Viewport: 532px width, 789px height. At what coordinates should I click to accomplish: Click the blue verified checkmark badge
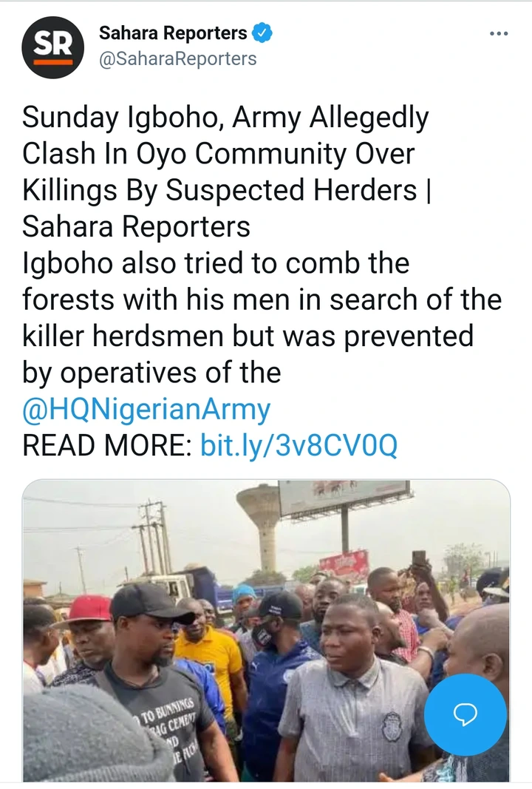click(x=264, y=33)
